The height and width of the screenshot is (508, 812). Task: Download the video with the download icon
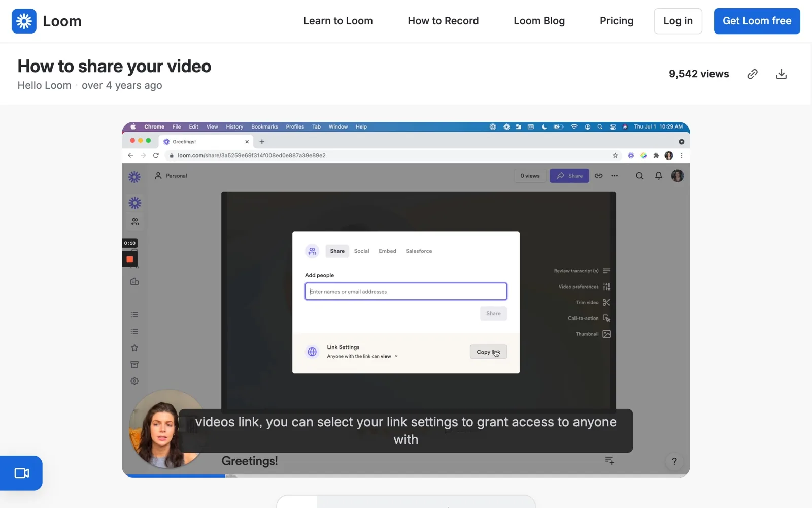(x=782, y=74)
